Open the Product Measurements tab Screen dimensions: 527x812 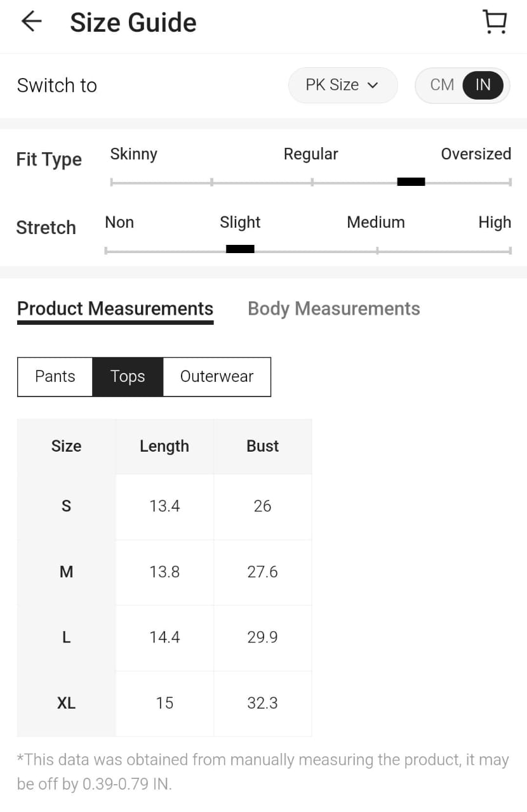coord(115,309)
